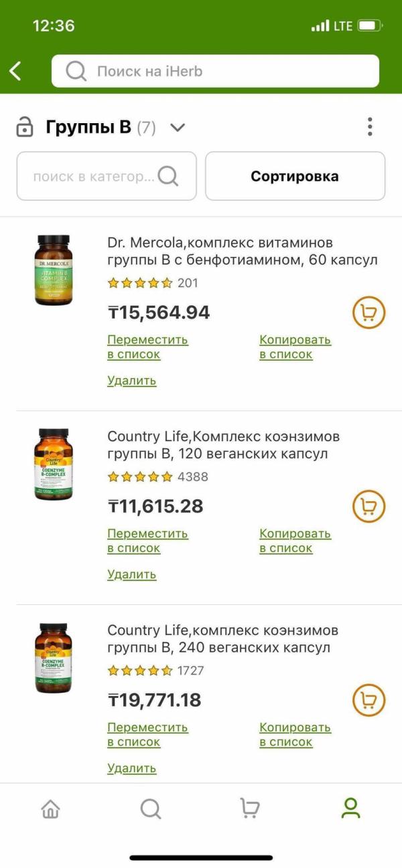Tap the Поиск на iHerb search field

tap(215, 71)
